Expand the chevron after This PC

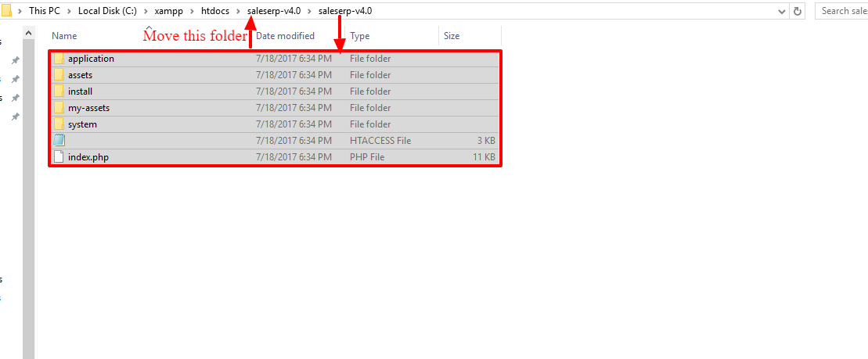(69, 11)
